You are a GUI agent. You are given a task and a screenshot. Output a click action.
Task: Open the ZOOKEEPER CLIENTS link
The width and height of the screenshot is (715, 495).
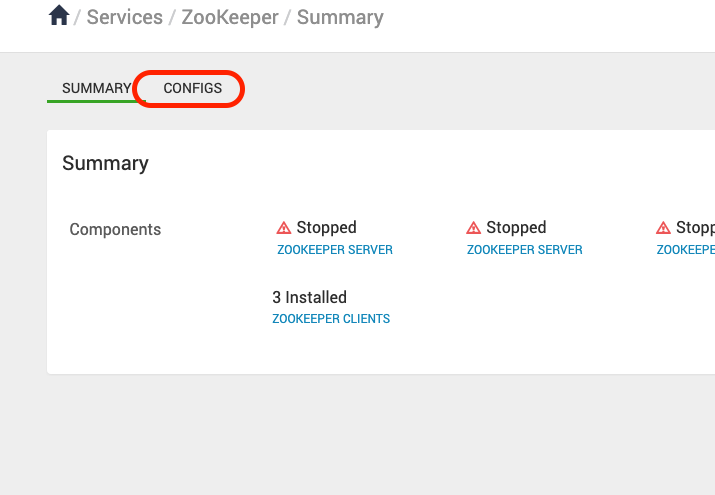(331, 319)
